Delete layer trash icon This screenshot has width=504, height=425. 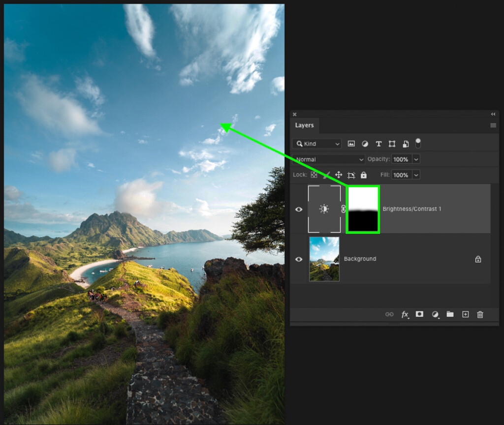480,314
